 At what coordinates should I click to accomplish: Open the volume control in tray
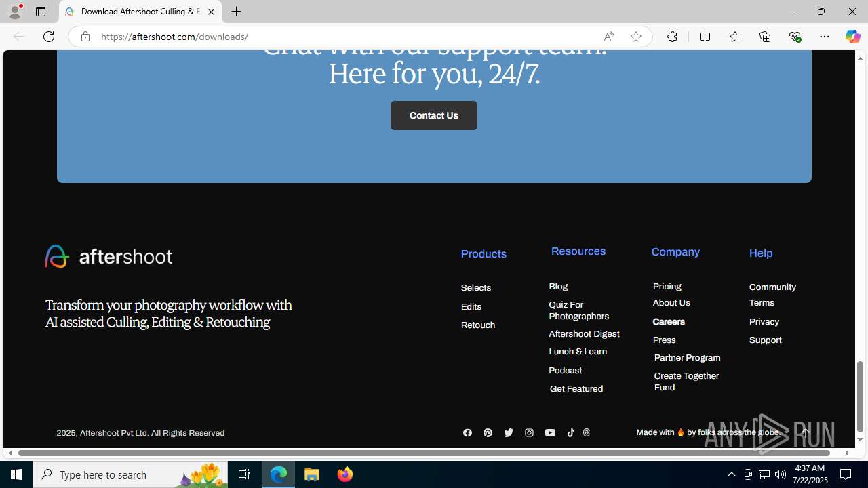(781, 474)
